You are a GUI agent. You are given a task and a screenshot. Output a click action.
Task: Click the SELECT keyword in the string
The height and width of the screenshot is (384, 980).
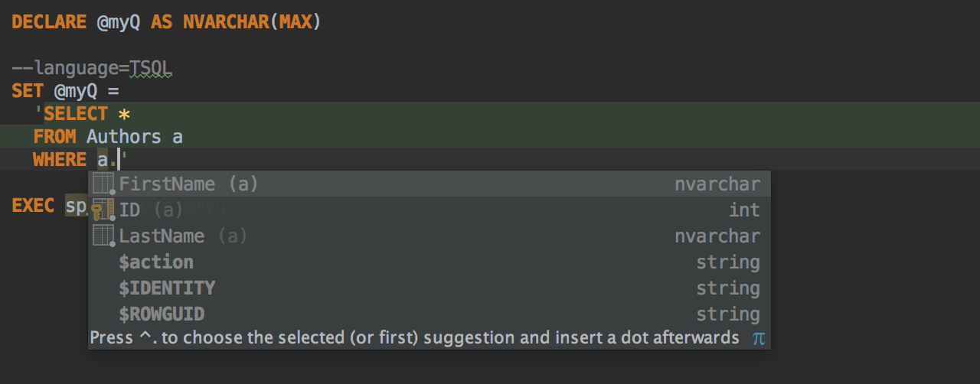77,114
